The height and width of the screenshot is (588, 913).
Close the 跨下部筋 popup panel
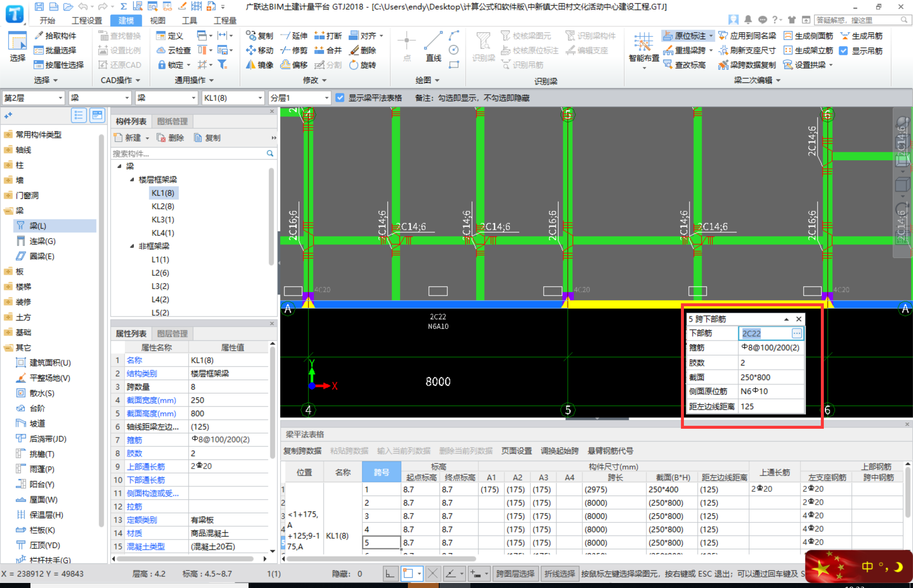click(x=799, y=319)
